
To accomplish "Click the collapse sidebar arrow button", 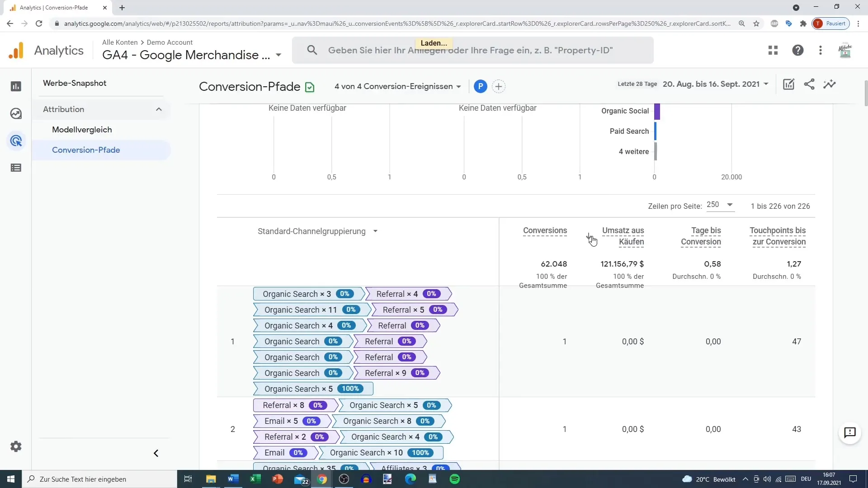I will point(156,454).
